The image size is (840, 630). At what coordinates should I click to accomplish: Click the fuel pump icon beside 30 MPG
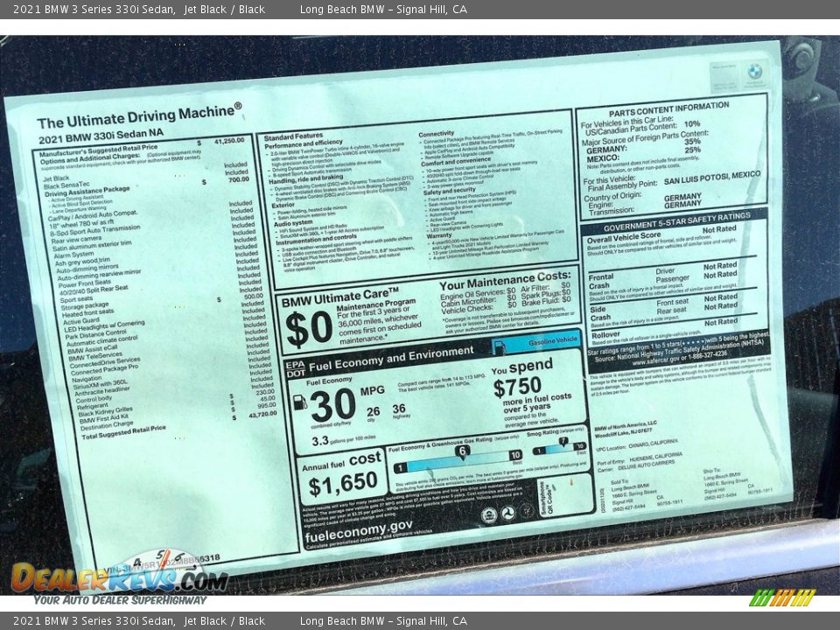tap(300, 402)
